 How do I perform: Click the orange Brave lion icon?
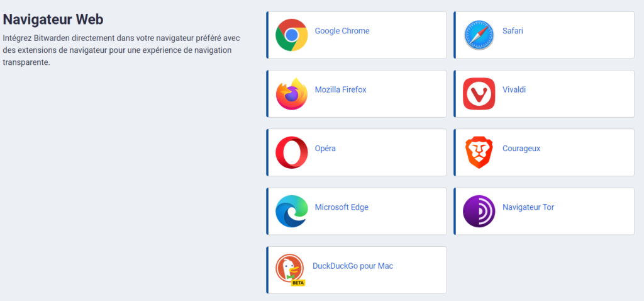click(x=479, y=152)
